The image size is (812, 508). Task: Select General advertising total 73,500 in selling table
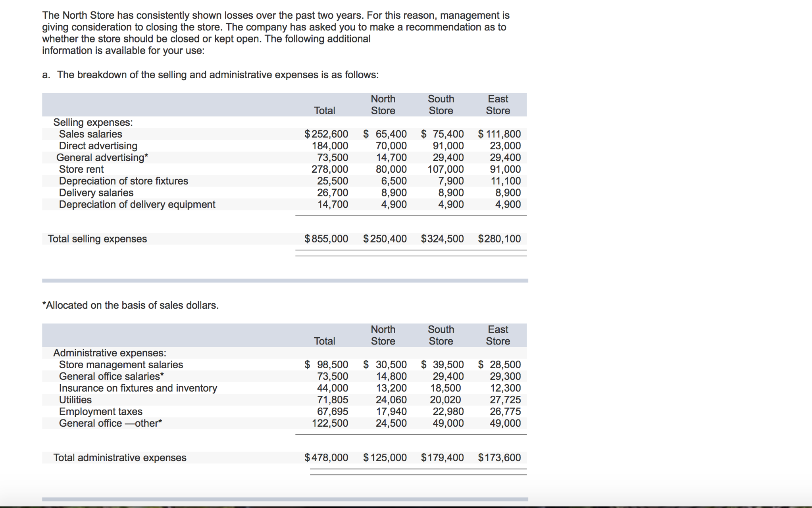tap(333, 158)
